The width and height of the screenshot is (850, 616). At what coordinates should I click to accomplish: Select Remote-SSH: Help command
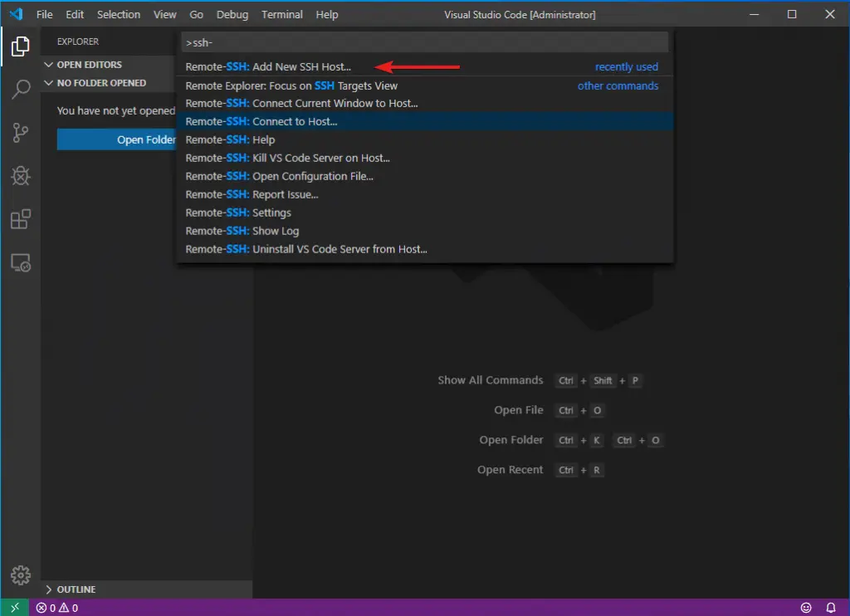pyautogui.click(x=425, y=140)
